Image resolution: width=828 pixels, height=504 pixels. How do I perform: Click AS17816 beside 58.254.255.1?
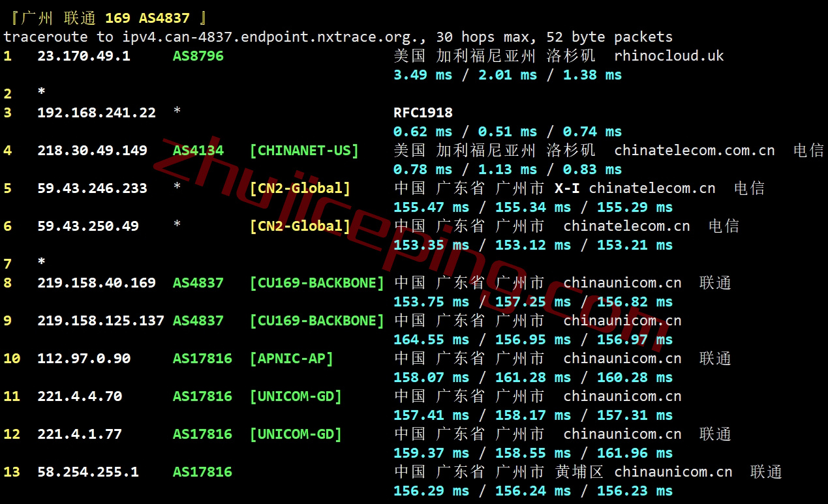tap(202, 472)
